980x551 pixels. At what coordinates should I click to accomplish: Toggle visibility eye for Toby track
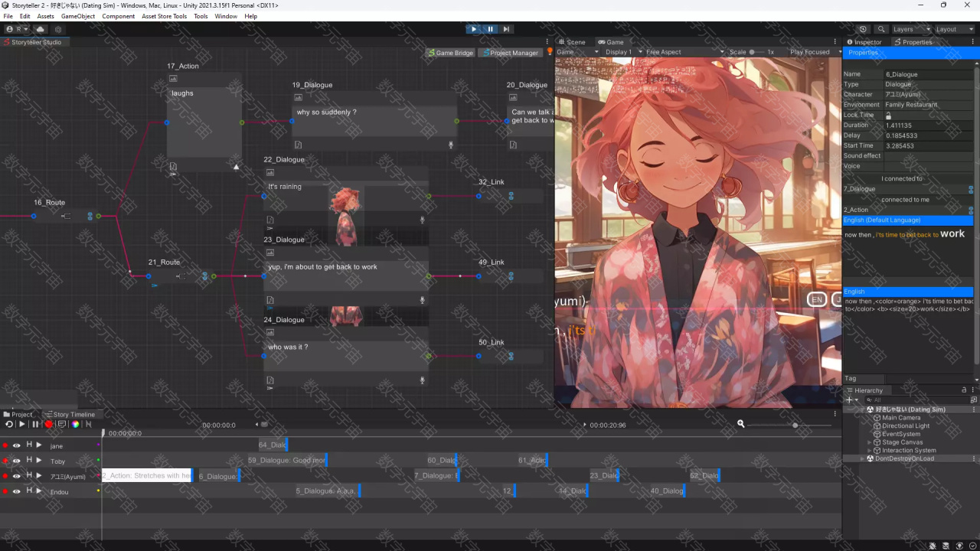tap(16, 461)
